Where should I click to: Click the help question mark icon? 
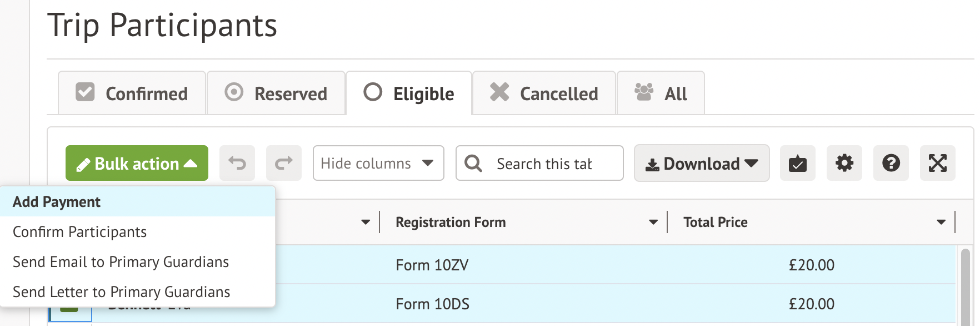pos(891,163)
